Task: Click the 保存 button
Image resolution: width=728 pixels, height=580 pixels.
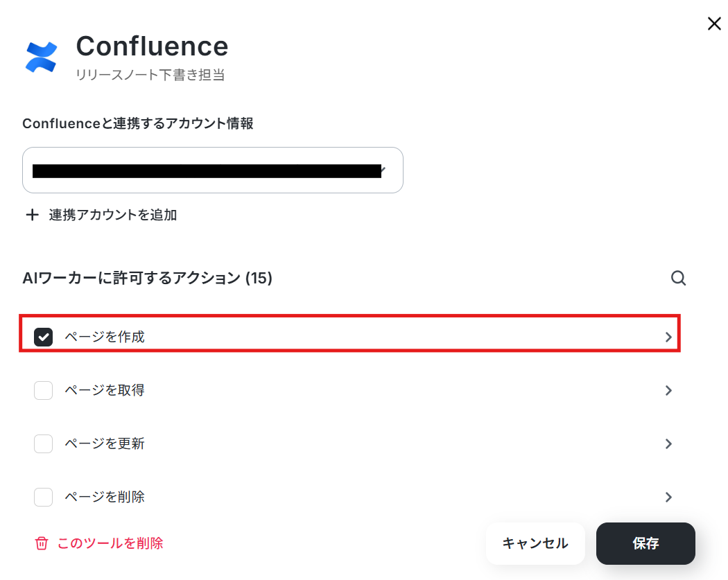Action: tap(645, 543)
